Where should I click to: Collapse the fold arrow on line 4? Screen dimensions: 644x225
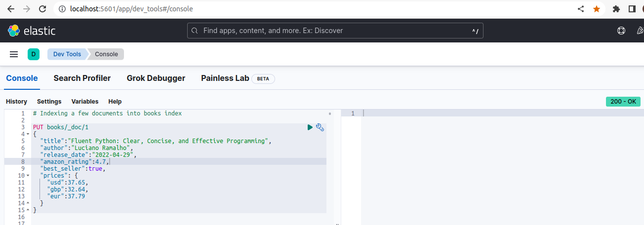tap(28, 134)
